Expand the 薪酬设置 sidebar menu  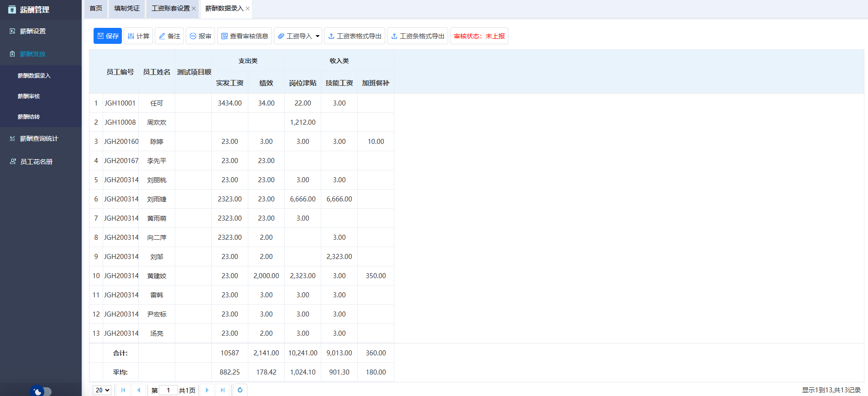pyautogui.click(x=41, y=31)
